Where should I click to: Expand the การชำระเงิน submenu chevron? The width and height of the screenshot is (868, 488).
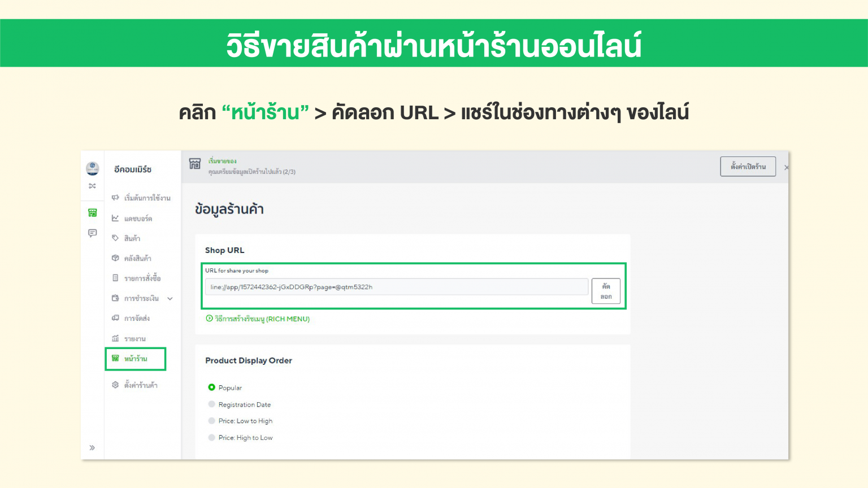pyautogui.click(x=170, y=299)
